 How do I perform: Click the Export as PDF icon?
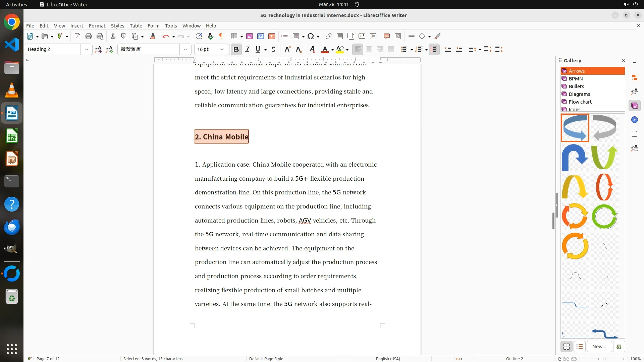pyautogui.click(x=77, y=36)
